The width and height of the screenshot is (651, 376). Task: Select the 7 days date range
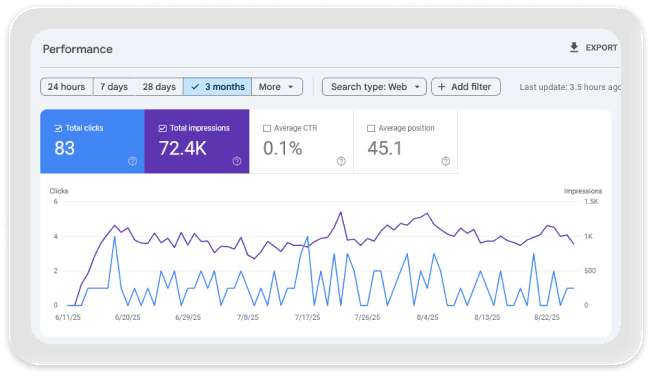[x=114, y=87]
